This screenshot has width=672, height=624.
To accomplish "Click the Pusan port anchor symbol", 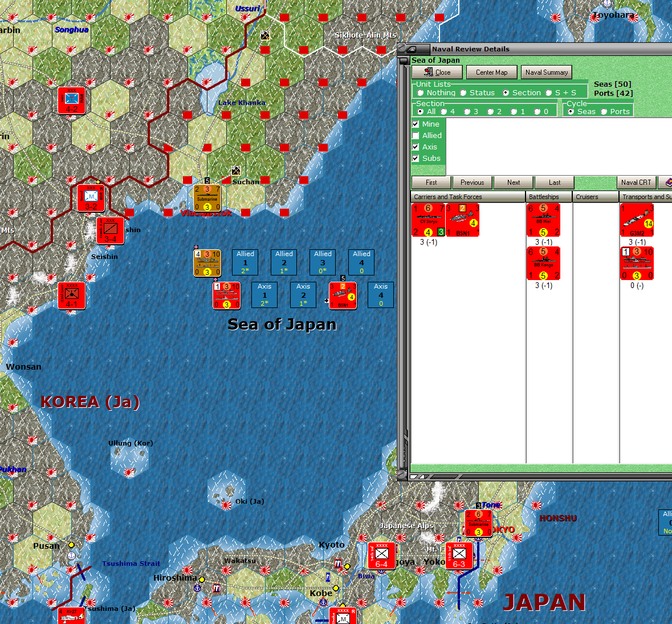I will (72, 556).
